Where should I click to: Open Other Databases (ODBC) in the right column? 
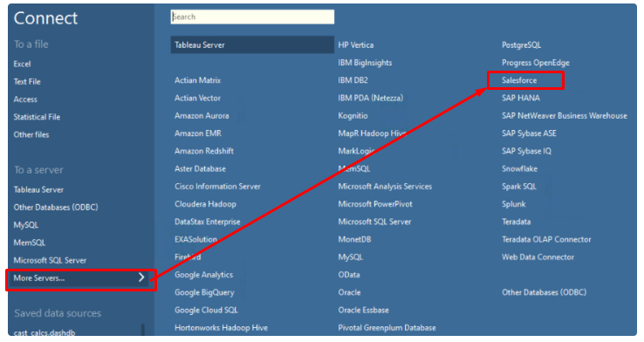[x=544, y=292]
